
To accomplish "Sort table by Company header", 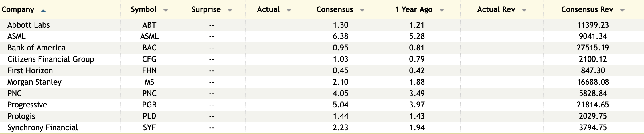I will pyautogui.click(x=18, y=10).
